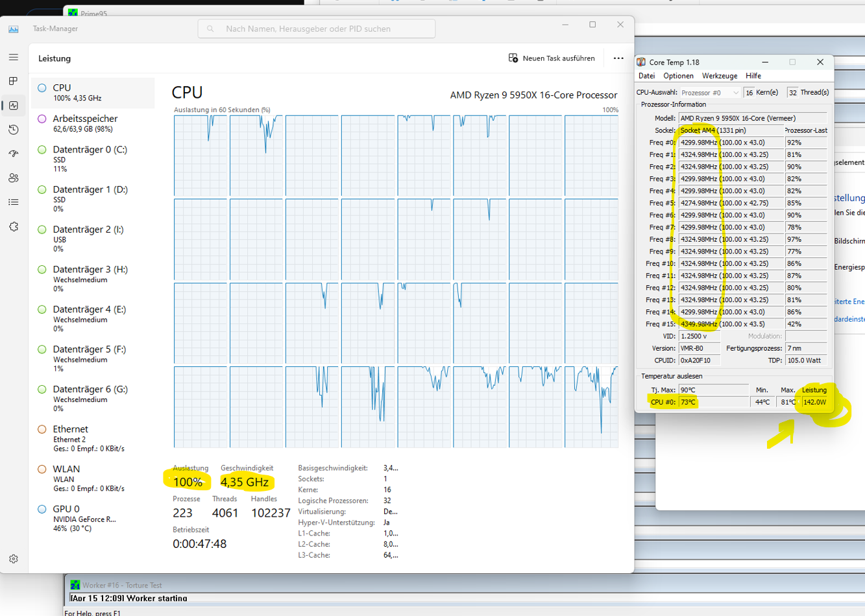Switch to Prozesse view in the sidebar
The image size is (865, 616).
[x=13, y=80]
